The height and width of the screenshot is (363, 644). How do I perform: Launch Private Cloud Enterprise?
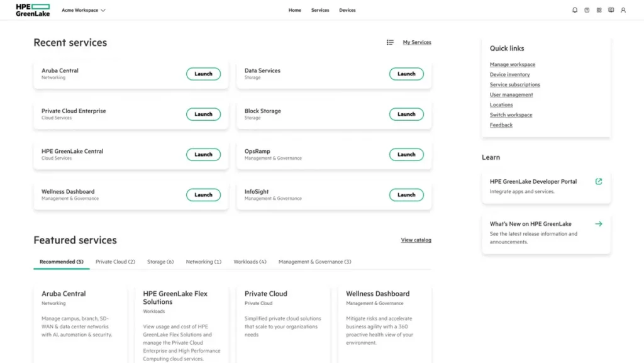pos(203,114)
